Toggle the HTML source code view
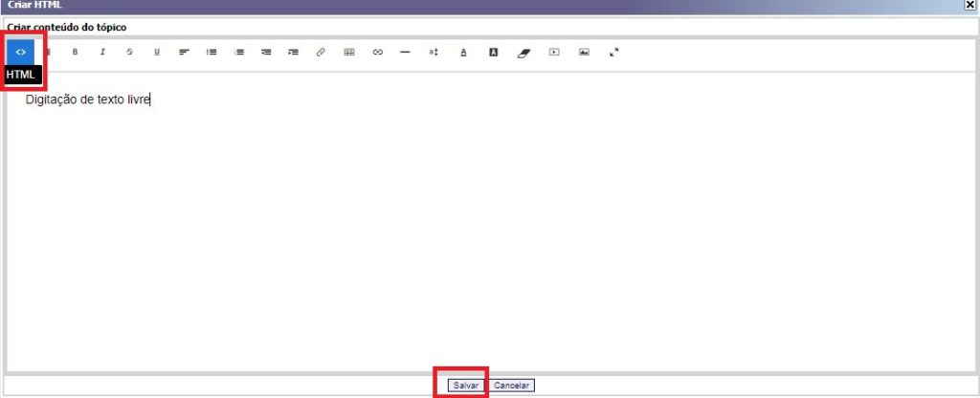 (x=20, y=52)
